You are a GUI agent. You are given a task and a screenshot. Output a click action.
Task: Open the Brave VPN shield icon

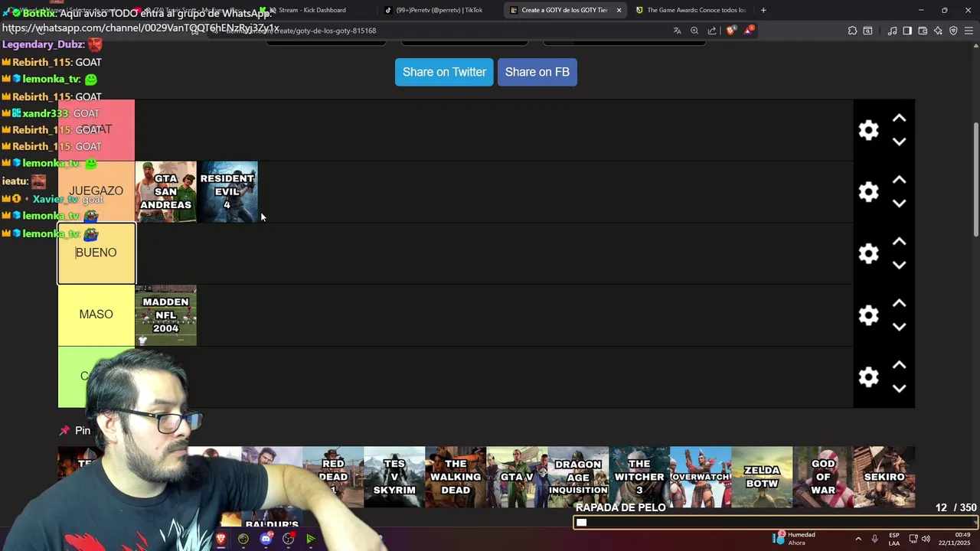pyautogui.click(x=953, y=31)
